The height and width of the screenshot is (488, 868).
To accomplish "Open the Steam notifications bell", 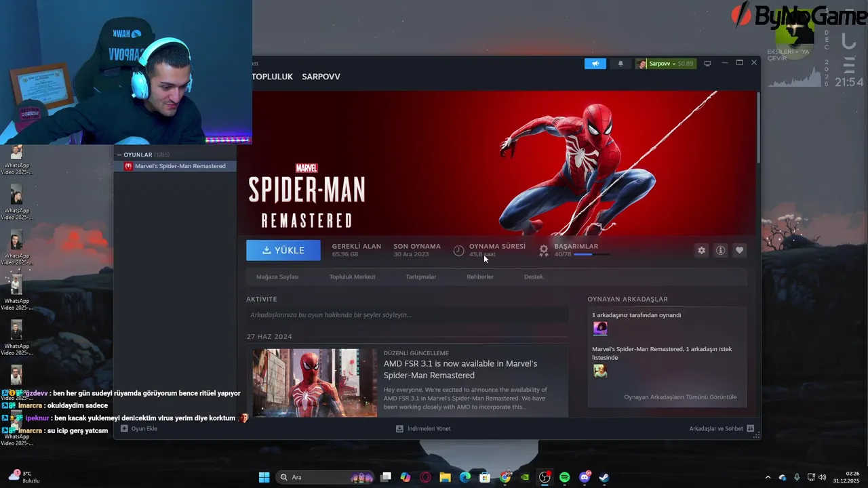I will tap(620, 64).
